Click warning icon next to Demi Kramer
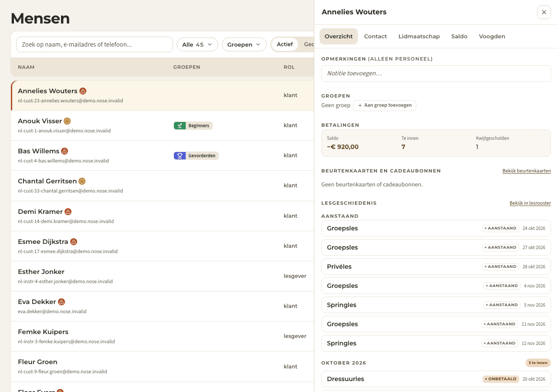This screenshot has width=558, height=392. [x=68, y=212]
